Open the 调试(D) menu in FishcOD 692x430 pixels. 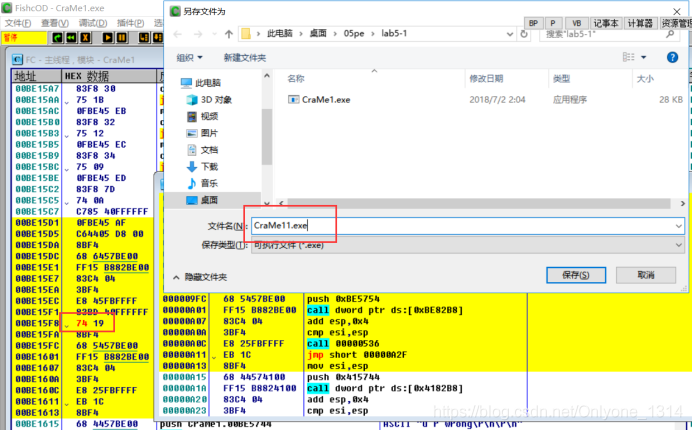click(x=93, y=23)
